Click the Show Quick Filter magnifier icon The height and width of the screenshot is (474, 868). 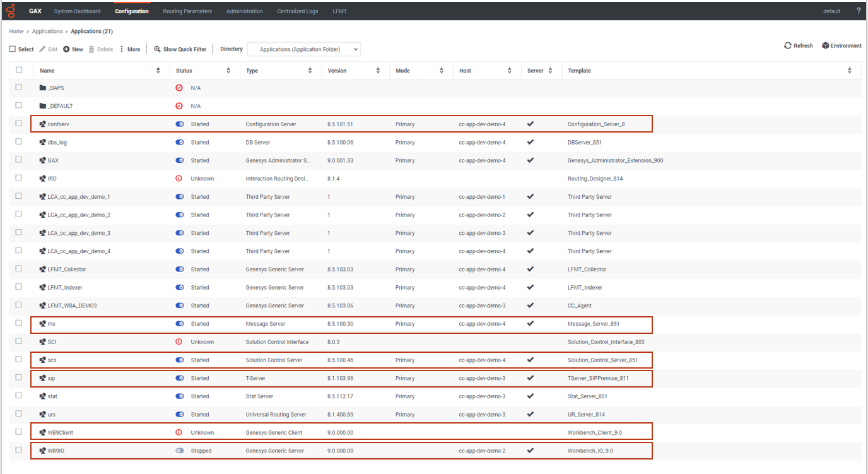(157, 49)
